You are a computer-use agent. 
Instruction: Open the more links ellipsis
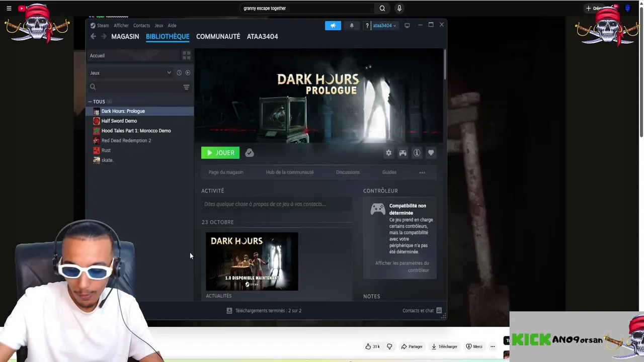(x=422, y=172)
